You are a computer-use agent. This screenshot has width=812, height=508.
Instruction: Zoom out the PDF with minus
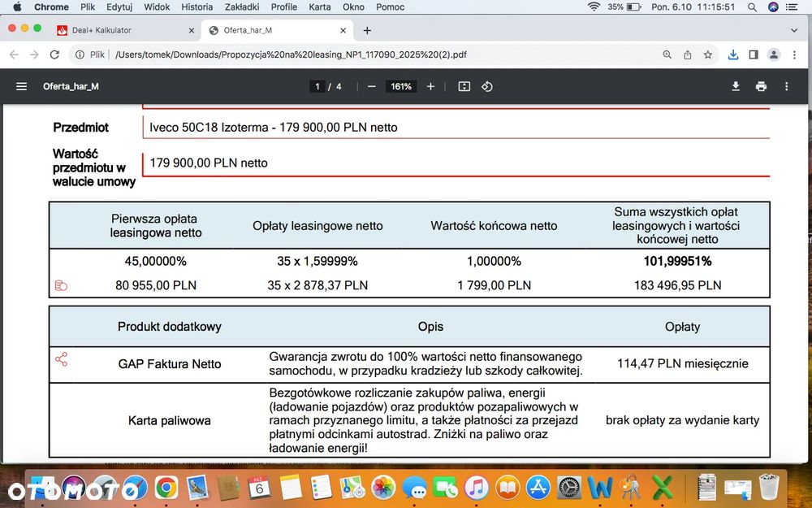click(371, 87)
